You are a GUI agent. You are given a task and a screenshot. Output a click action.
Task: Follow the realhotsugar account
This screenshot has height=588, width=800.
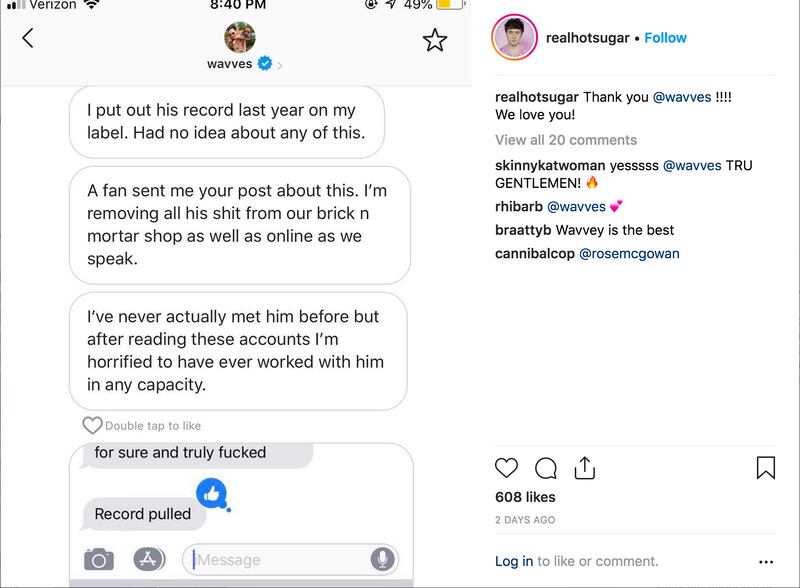pos(665,38)
